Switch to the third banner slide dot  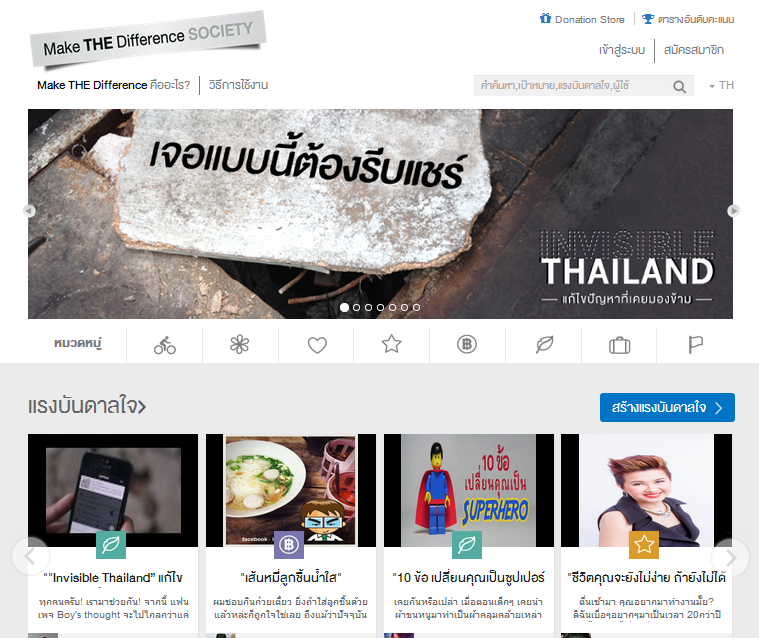[x=368, y=307]
